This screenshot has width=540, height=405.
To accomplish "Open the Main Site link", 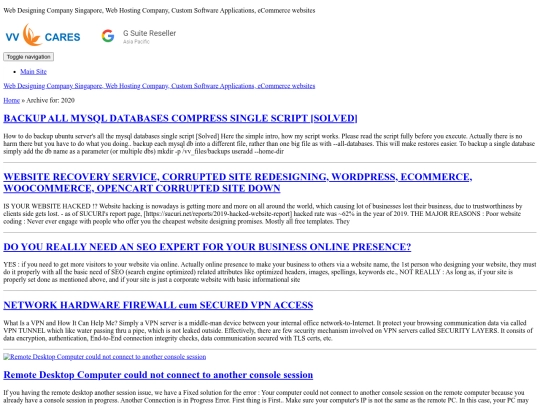I will (33, 72).
